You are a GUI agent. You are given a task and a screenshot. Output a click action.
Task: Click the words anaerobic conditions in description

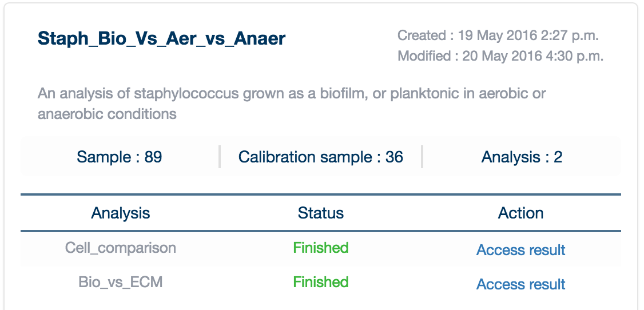tap(107, 114)
